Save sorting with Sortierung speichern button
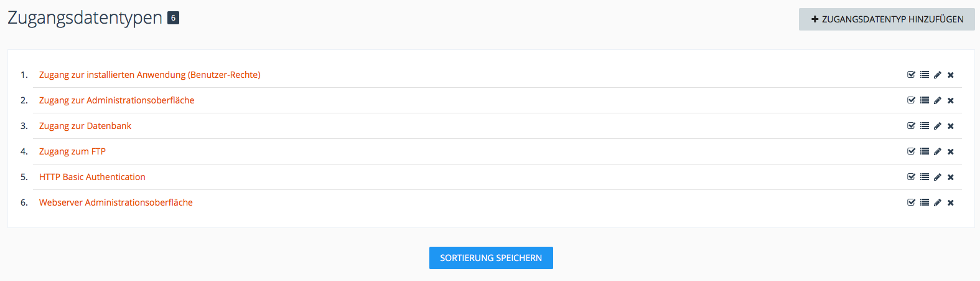The height and width of the screenshot is (281, 980). click(491, 258)
